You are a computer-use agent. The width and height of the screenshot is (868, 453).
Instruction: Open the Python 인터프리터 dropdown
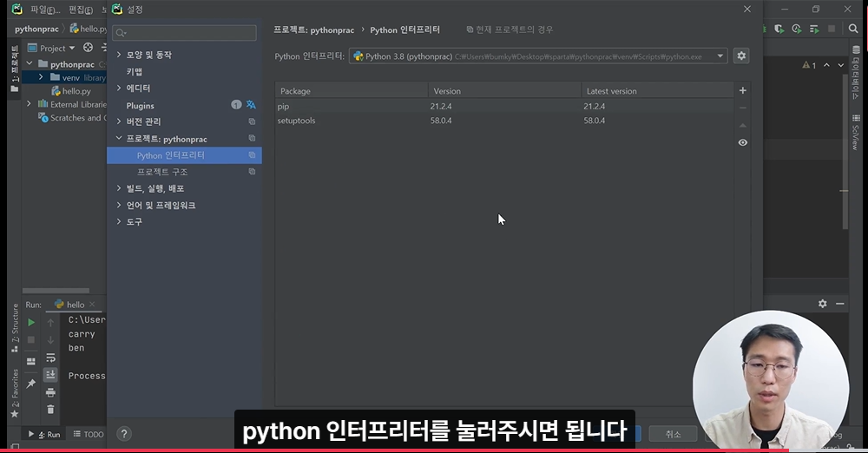click(x=538, y=56)
